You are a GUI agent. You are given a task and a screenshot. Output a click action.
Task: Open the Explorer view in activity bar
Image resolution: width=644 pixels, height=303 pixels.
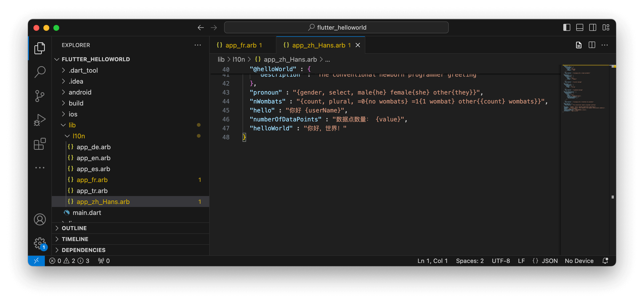click(x=40, y=48)
